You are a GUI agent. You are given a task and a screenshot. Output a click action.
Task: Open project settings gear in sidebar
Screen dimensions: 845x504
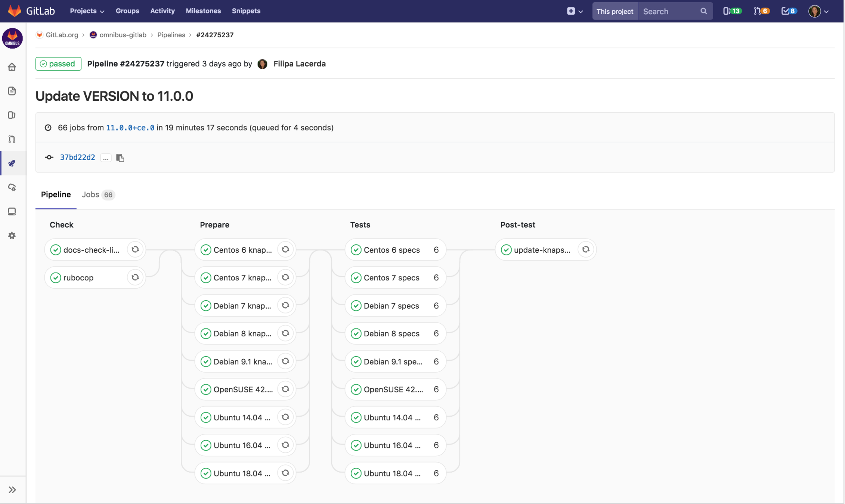(x=12, y=236)
